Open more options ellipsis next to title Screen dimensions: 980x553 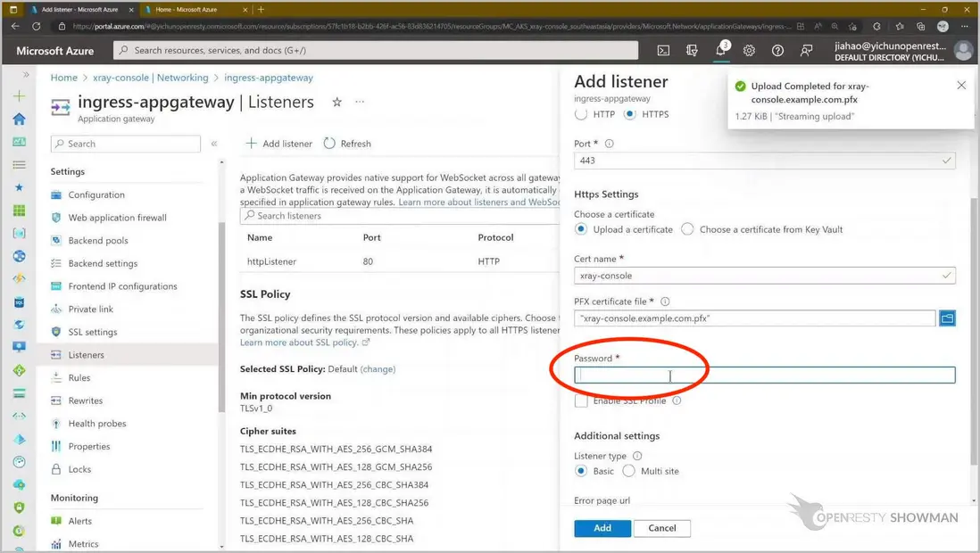tap(360, 103)
